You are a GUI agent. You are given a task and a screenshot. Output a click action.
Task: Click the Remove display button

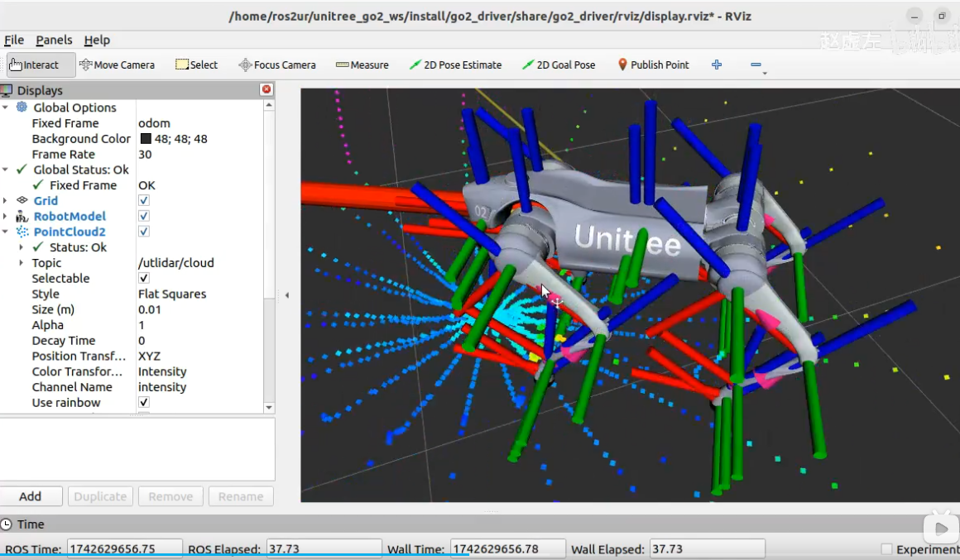[170, 496]
